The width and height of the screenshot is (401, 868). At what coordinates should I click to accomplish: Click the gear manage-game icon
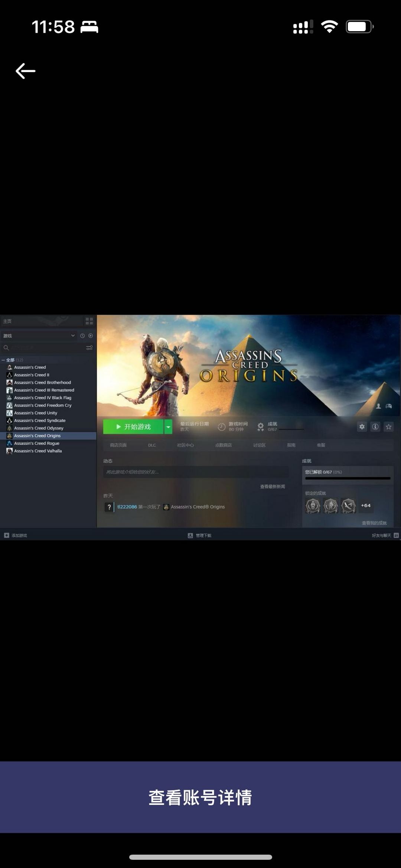362,427
